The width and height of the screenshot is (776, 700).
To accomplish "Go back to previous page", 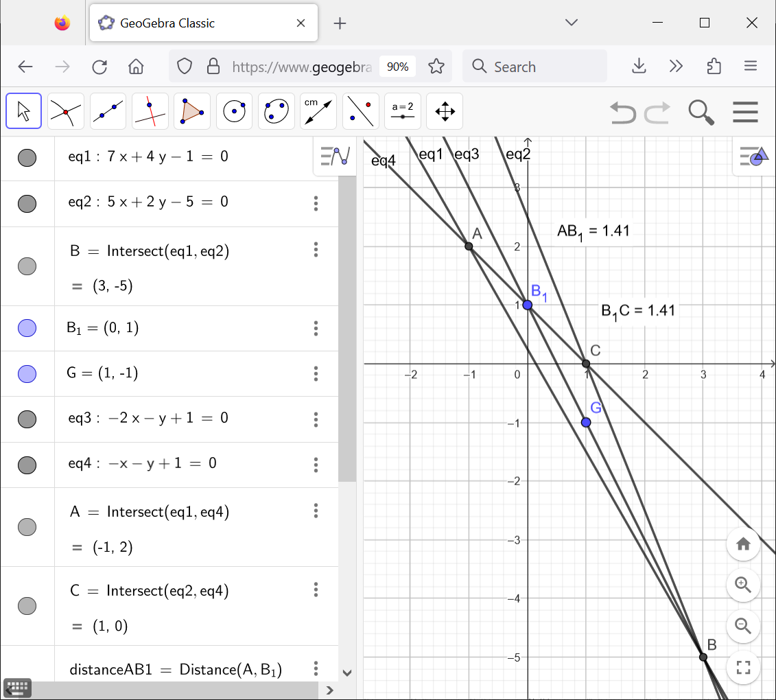I will [x=25, y=67].
